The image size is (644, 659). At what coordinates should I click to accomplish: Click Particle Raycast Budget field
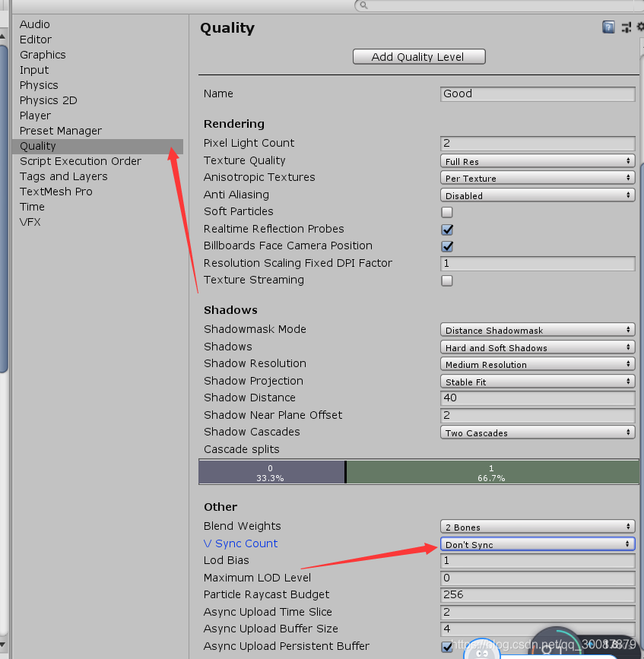click(x=538, y=594)
